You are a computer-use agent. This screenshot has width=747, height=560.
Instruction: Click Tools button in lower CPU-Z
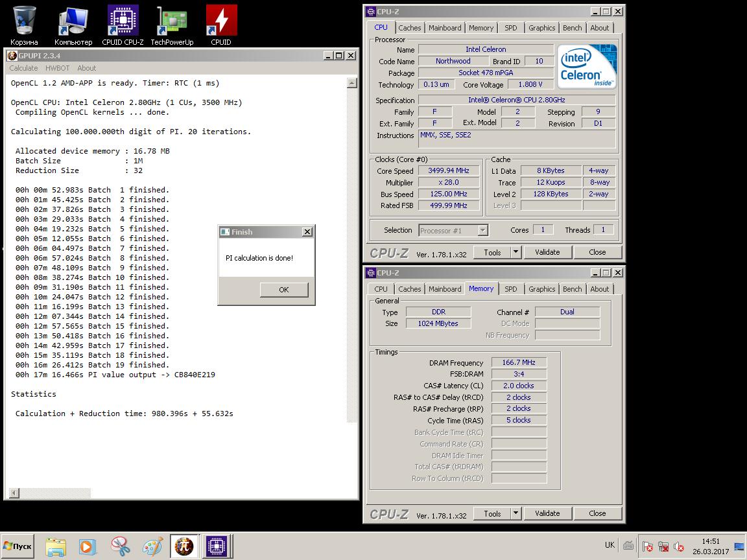coord(492,513)
